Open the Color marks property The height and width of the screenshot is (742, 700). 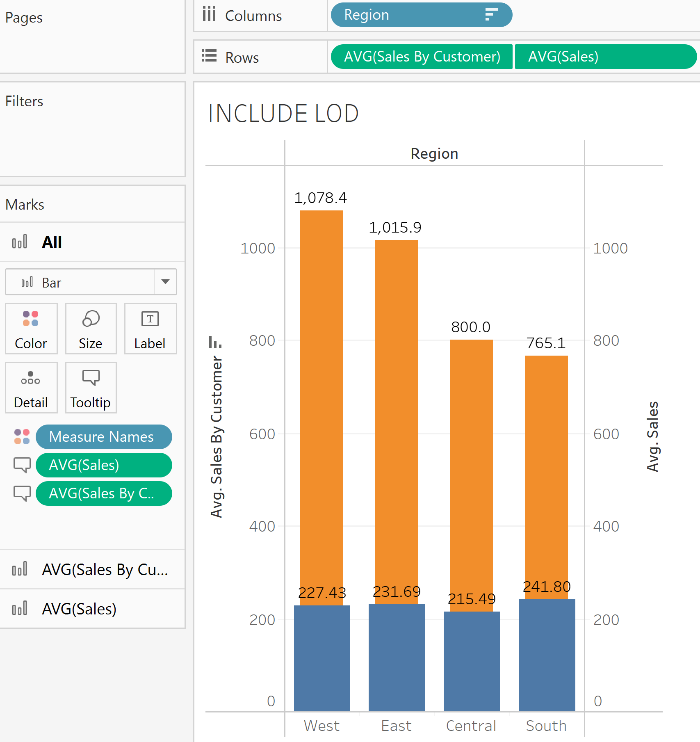pyautogui.click(x=31, y=328)
